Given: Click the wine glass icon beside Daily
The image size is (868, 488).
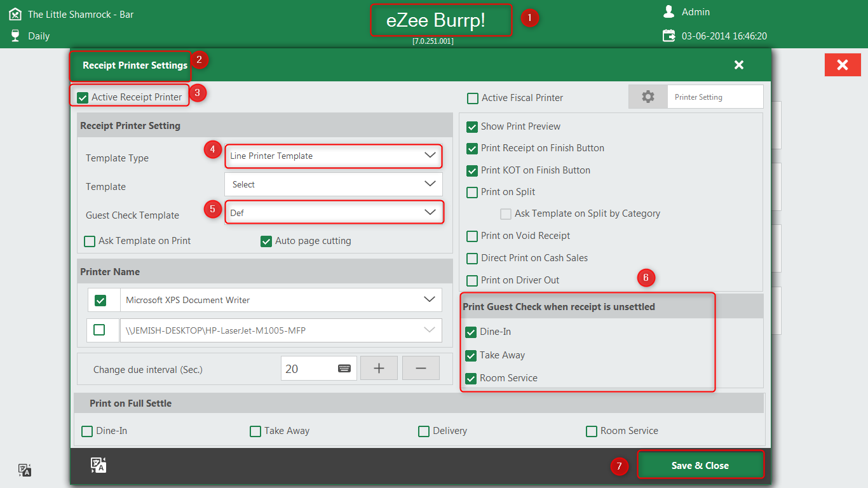Looking at the screenshot, I should point(15,36).
